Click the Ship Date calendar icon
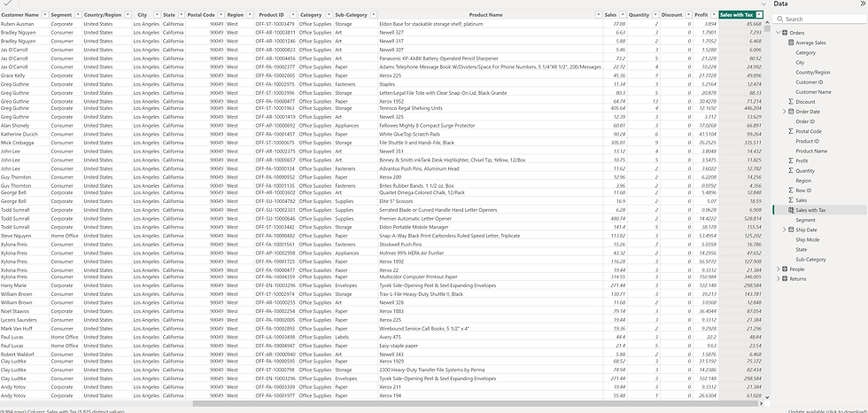 791,230
